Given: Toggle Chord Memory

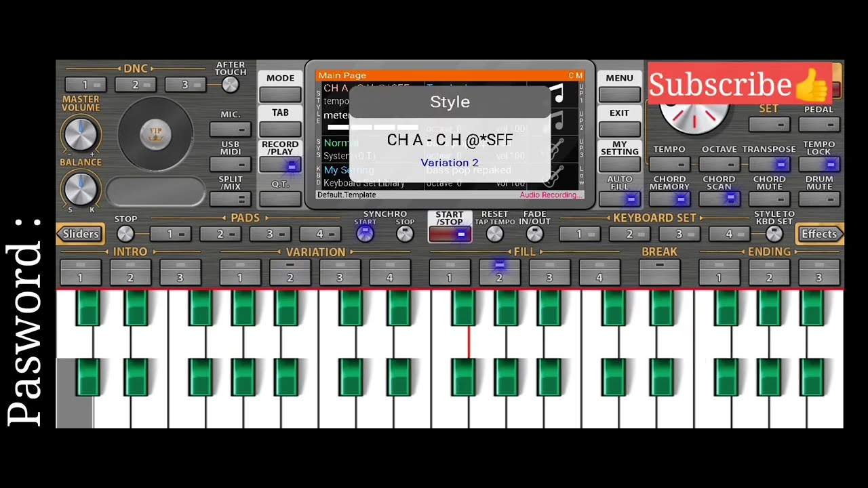Looking at the screenshot, I should point(669,199).
